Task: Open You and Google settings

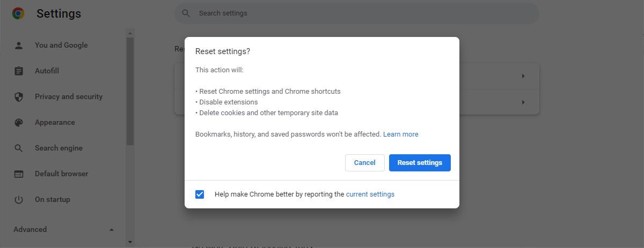Action: coord(61,46)
